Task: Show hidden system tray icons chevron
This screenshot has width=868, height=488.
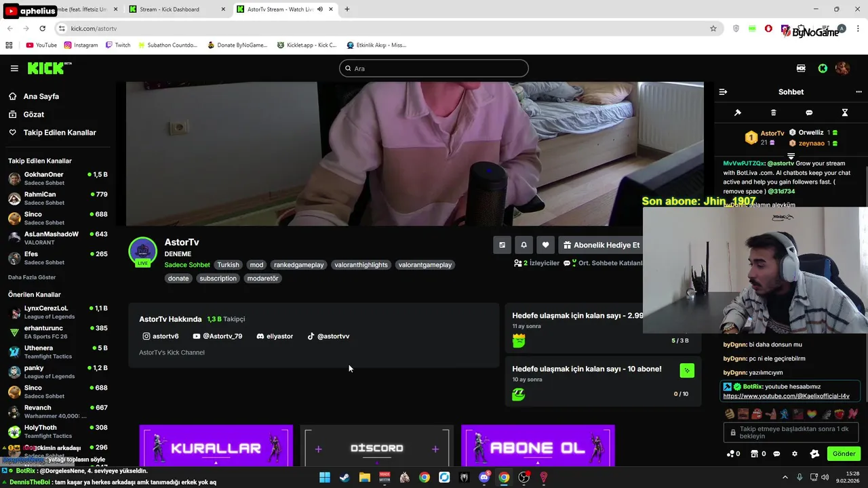Action: click(785, 477)
